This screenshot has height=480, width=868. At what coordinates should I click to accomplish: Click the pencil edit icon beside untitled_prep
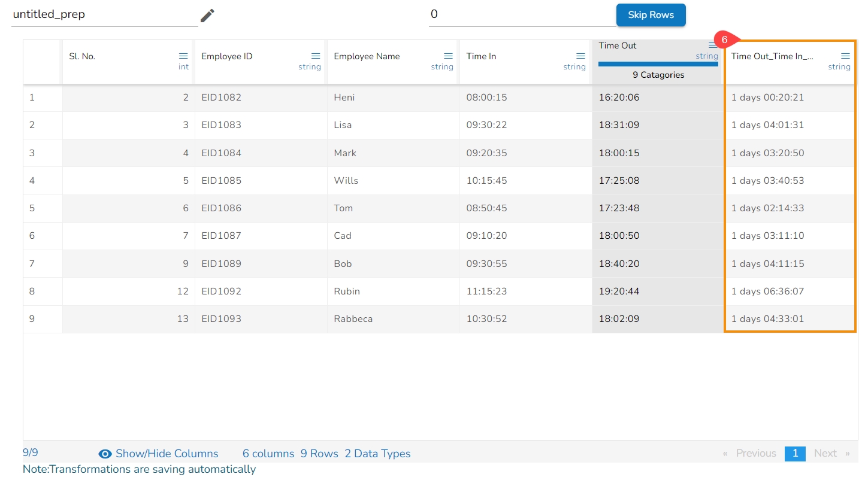click(x=207, y=16)
